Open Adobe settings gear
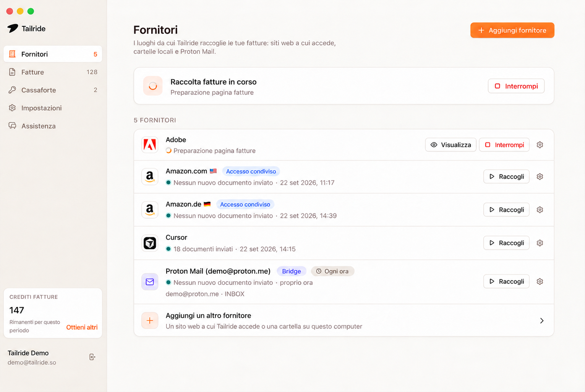Viewport: 585px width, 392px height. 540,145
